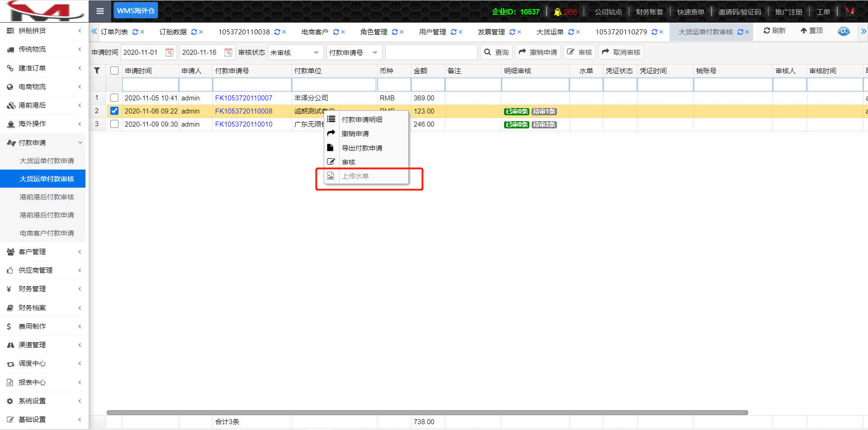Open the blue chat assistant icon

click(x=844, y=31)
